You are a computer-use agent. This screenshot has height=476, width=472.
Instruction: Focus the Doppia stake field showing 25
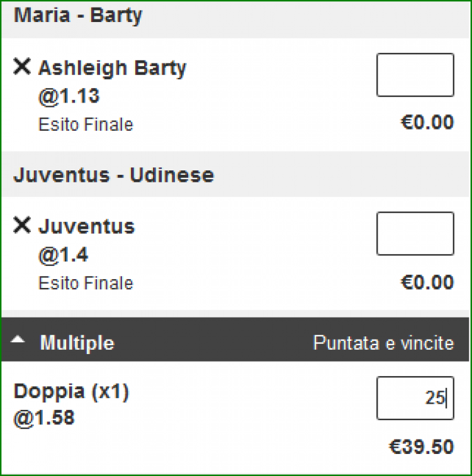pos(415,397)
